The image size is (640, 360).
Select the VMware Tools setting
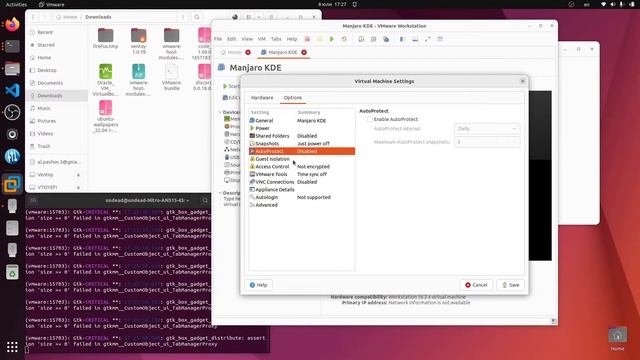tap(302, 174)
